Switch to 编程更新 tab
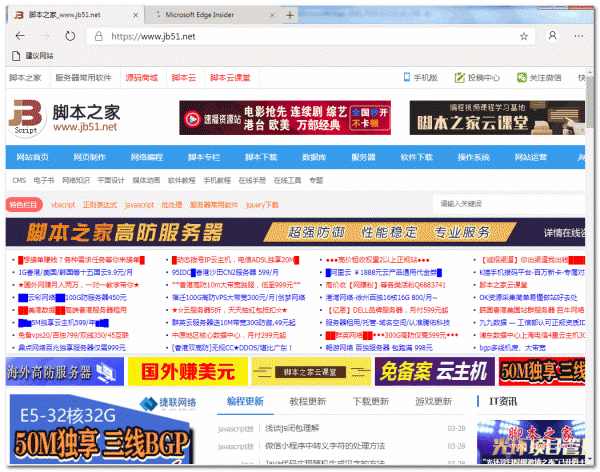The width and height of the screenshot is (600, 472). tap(245, 401)
